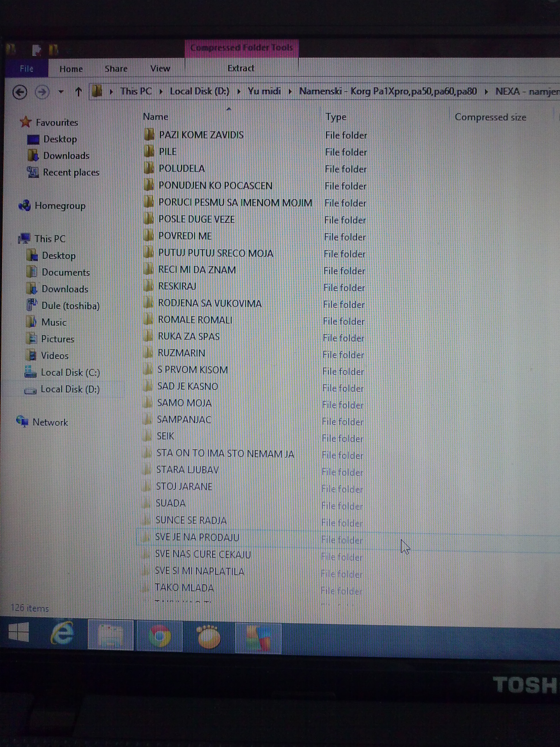Sort by Compressed size column

(490, 118)
